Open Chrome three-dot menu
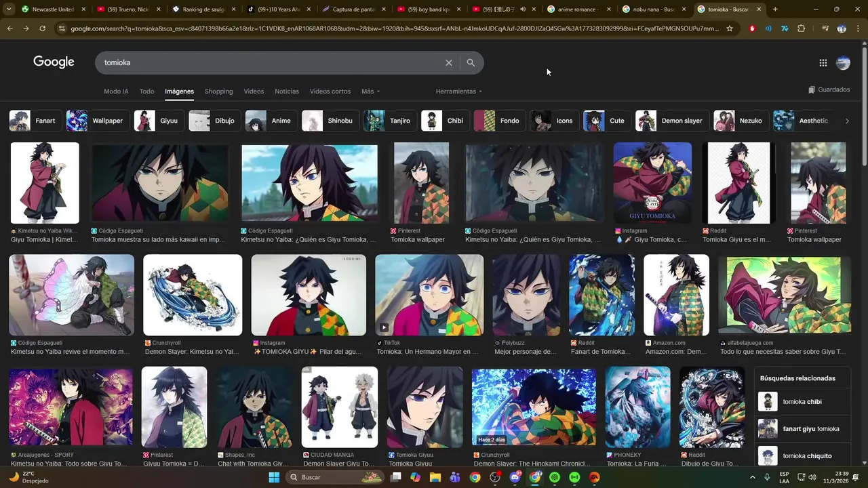868x488 pixels. [x=858, y=28]
